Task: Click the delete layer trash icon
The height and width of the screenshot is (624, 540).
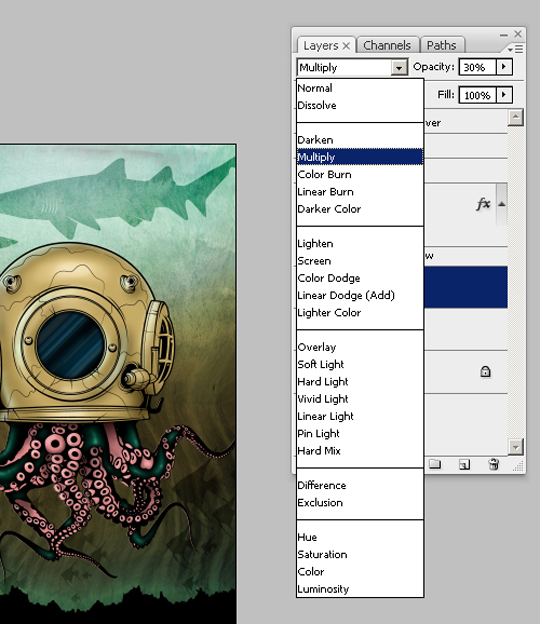Action: coord(493,464)
